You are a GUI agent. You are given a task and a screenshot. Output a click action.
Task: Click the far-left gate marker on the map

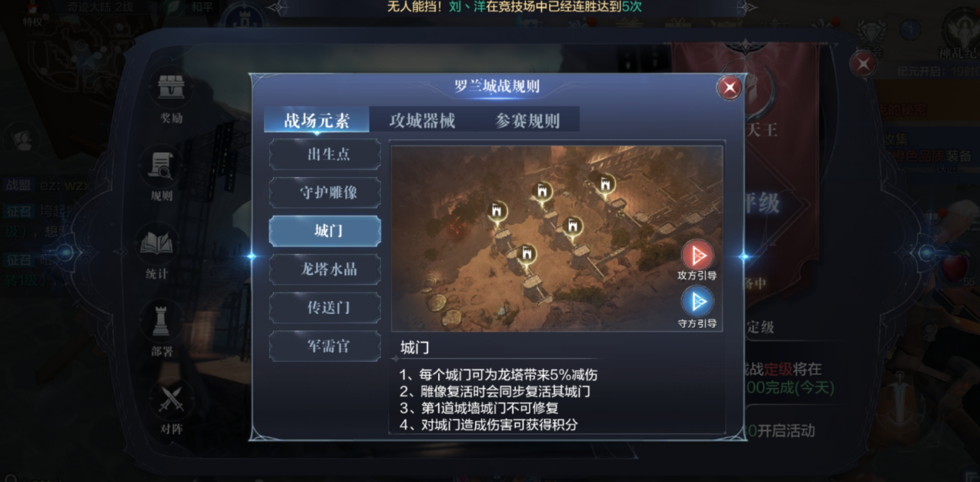point(497,211)
